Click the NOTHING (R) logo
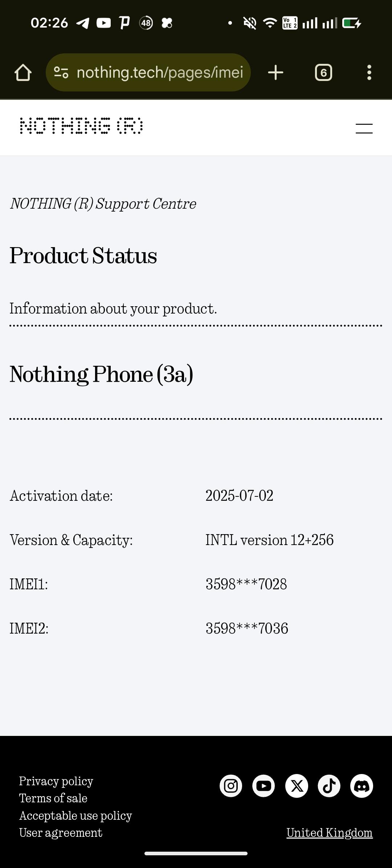Screen dimensions: 392x868 coord(81,126)
